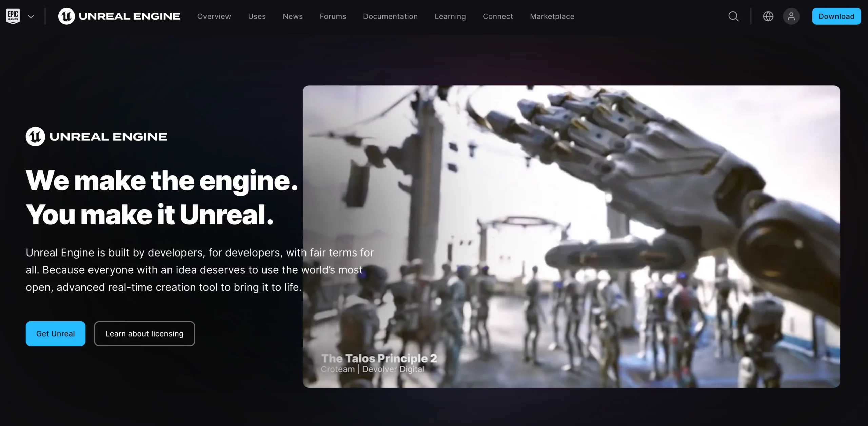Click Learn about licensing button
The width and height of the screenshot is (868, 426).
pyautogui.click(x=144, y=333)
